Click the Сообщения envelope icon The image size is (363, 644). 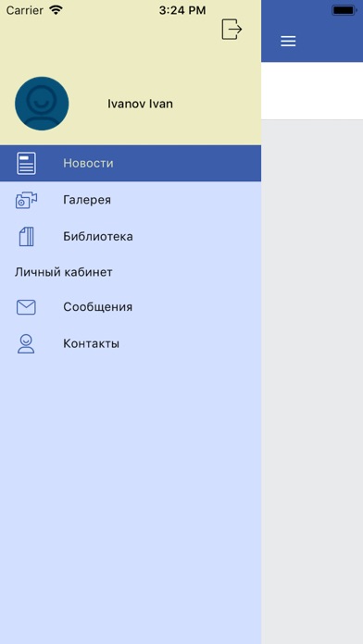[x=26, y=307]
